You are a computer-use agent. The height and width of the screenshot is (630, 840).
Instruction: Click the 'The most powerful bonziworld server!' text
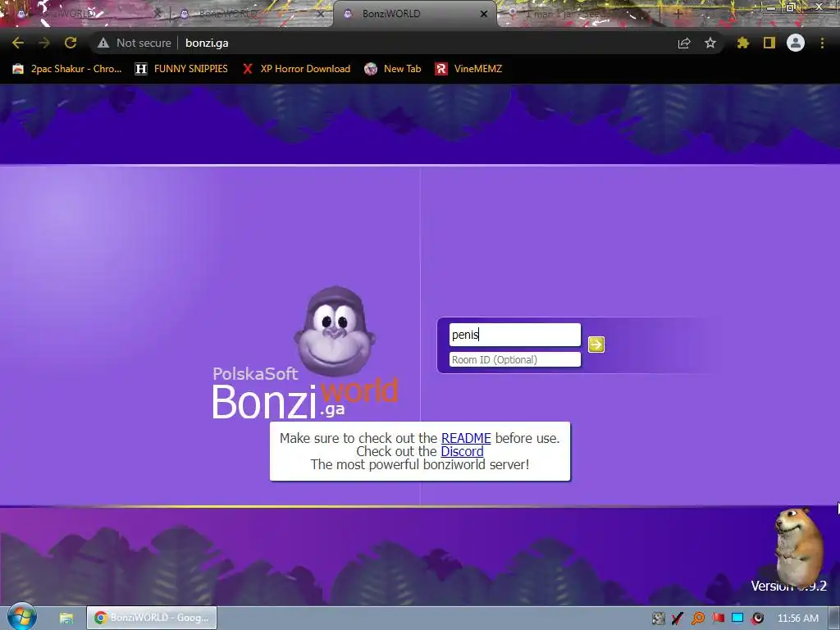420,464
